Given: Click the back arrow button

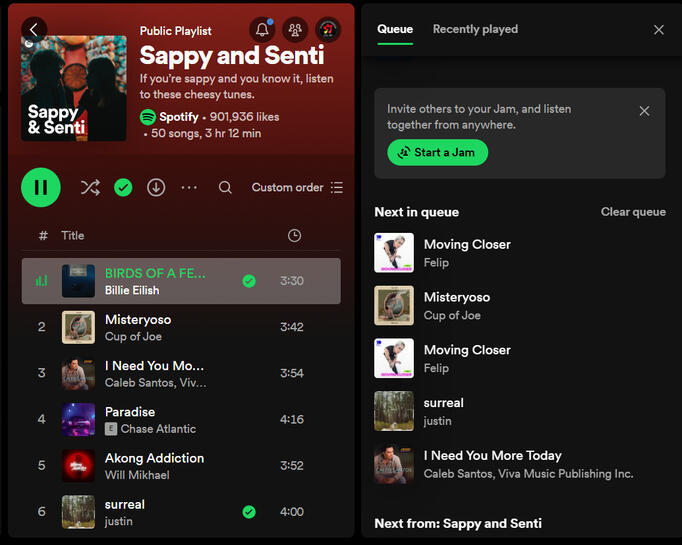Looking at the screenshot, I should coord(34,29).
